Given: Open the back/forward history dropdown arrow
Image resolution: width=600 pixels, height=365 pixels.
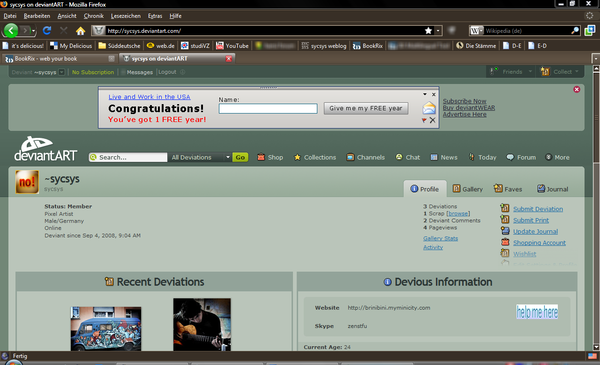Looking at the screenshot, I should coord(33,31).
